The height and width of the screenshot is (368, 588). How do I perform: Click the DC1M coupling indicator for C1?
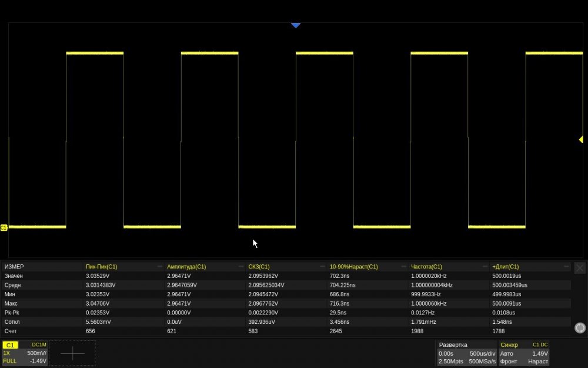39,345
